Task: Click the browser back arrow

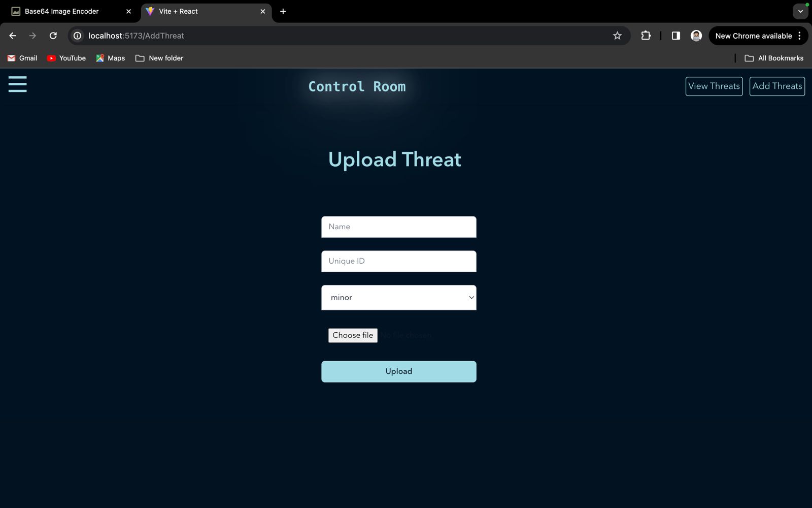Action: pos(13,36)
